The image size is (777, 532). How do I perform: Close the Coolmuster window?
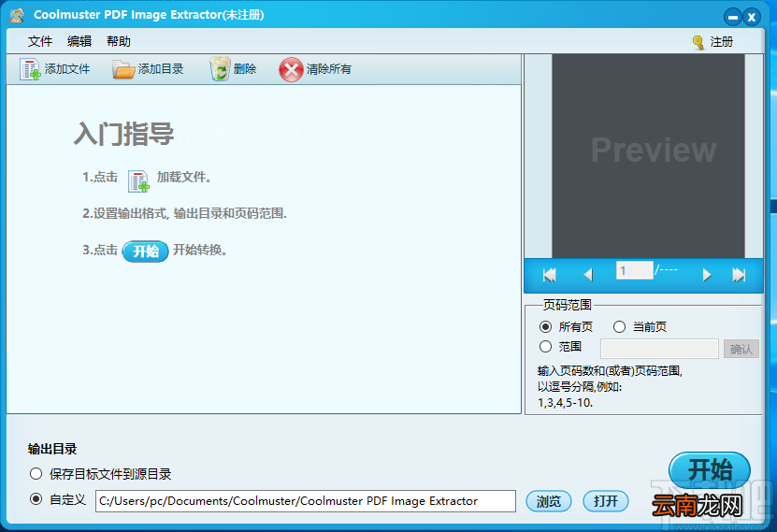752,18
